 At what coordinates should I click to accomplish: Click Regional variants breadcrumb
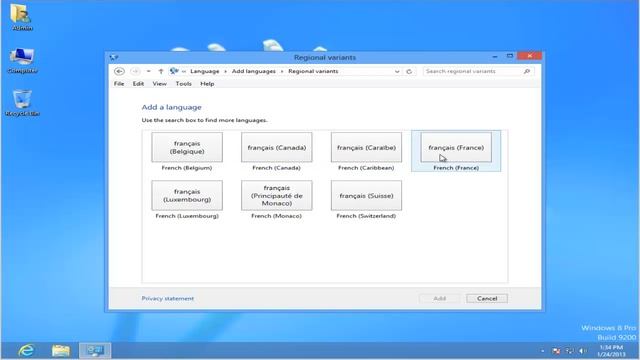(313, 71)
